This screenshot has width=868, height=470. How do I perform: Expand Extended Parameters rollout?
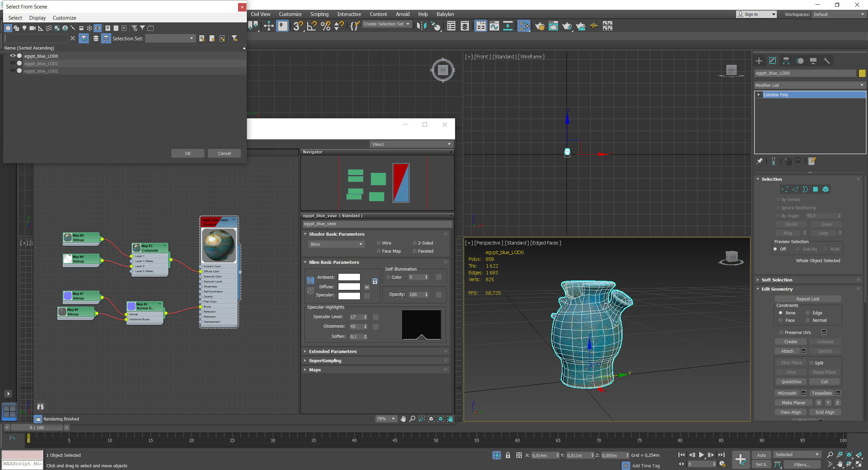376,351
